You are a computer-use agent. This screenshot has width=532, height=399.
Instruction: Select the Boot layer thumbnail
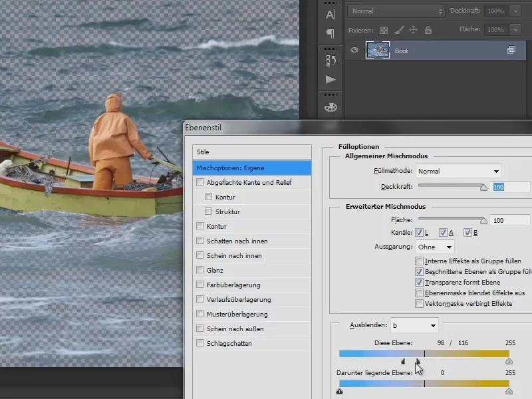[x=377, y=51]
